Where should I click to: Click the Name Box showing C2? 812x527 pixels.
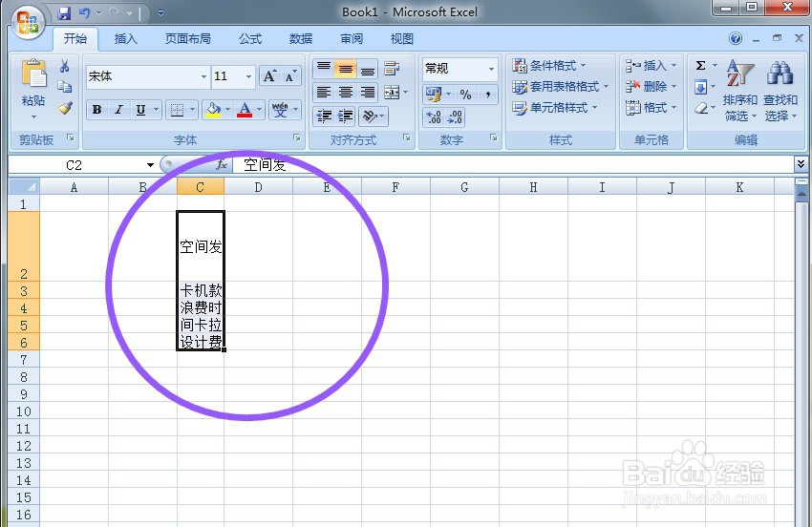point(75,165)
